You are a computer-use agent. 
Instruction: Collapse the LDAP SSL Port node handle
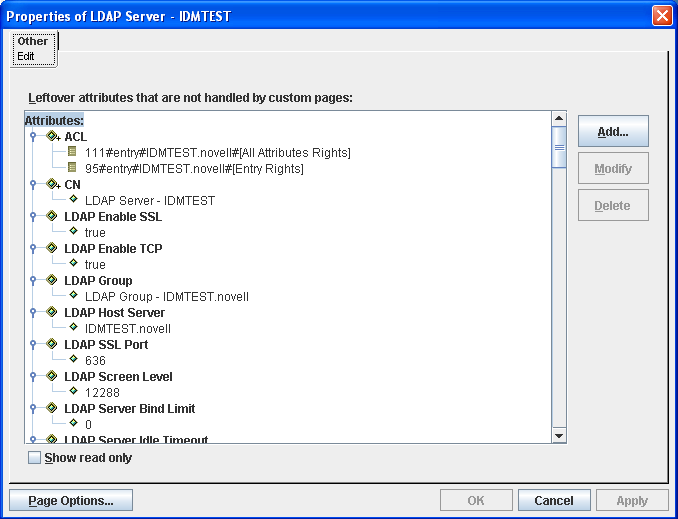pos(33,344)
